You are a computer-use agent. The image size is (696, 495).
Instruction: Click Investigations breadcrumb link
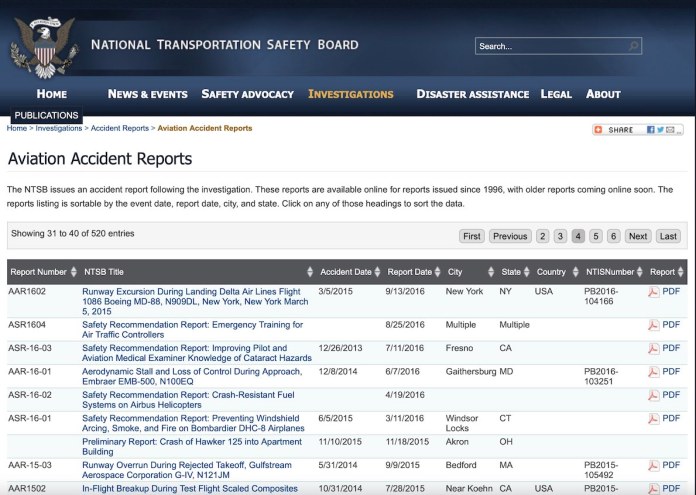[x=59, y=128]
